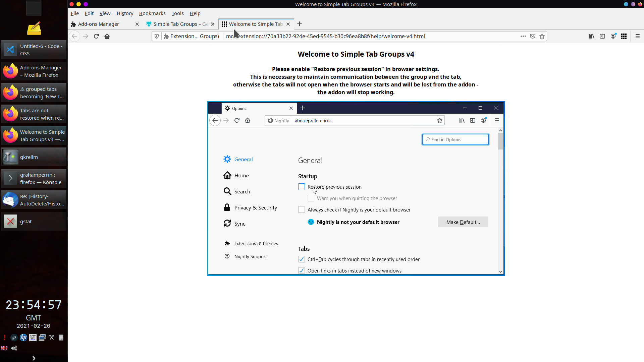
Task: Open a new tab with plus button
Action: click(x=300, y=24)
